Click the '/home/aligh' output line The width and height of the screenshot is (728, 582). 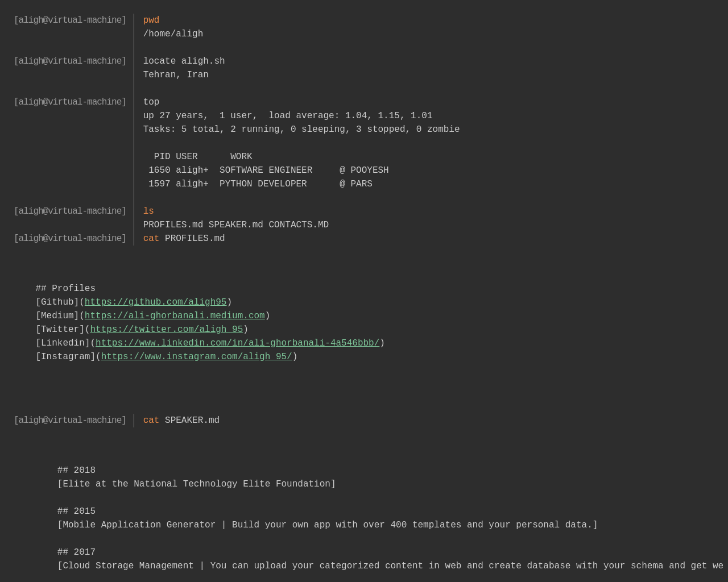(x=173, y=34)
